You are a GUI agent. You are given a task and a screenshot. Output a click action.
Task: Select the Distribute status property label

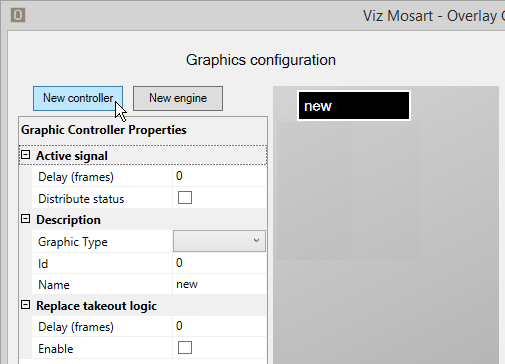[x=81, y=199]
